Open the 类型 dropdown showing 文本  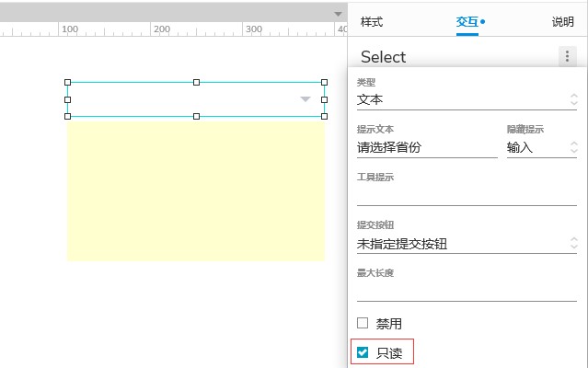pyautogui.click(x=467, y=100)
